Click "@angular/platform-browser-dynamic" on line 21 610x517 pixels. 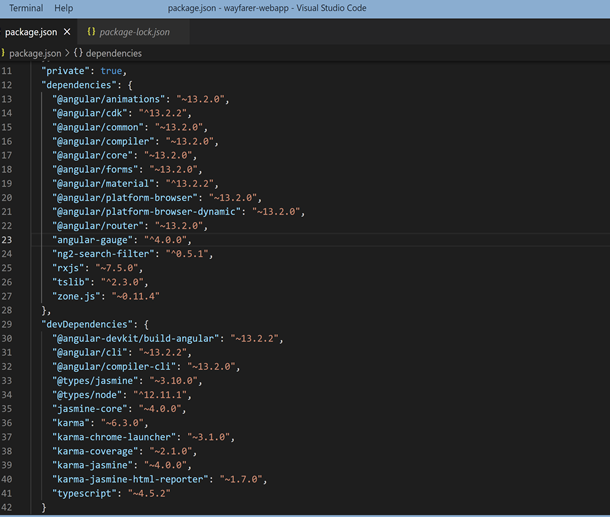click(x=147, y=212)
